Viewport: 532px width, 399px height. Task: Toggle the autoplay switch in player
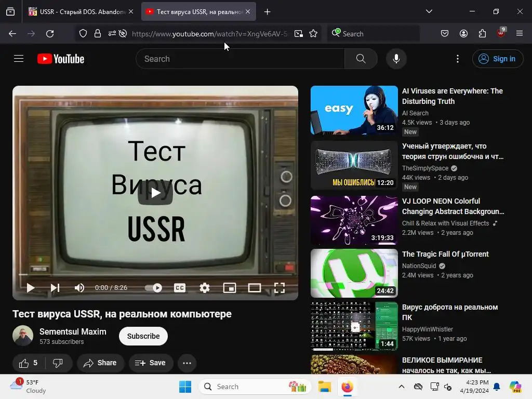pyautogui.click(x=153, y=288)
